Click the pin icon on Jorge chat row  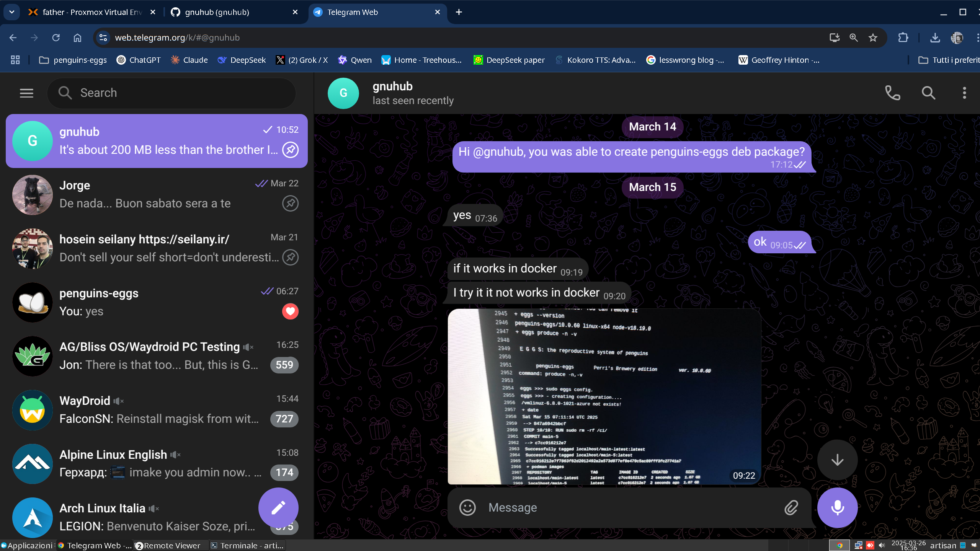point(290,204)
